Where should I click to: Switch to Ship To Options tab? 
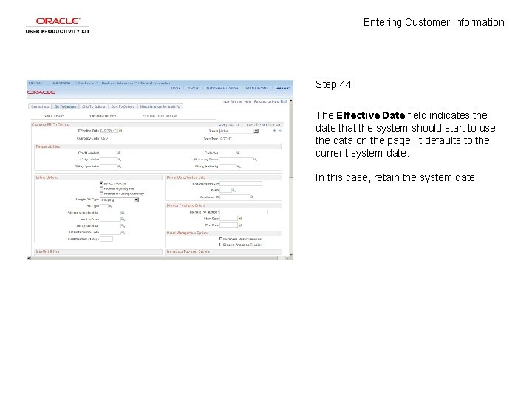[94, 106]
